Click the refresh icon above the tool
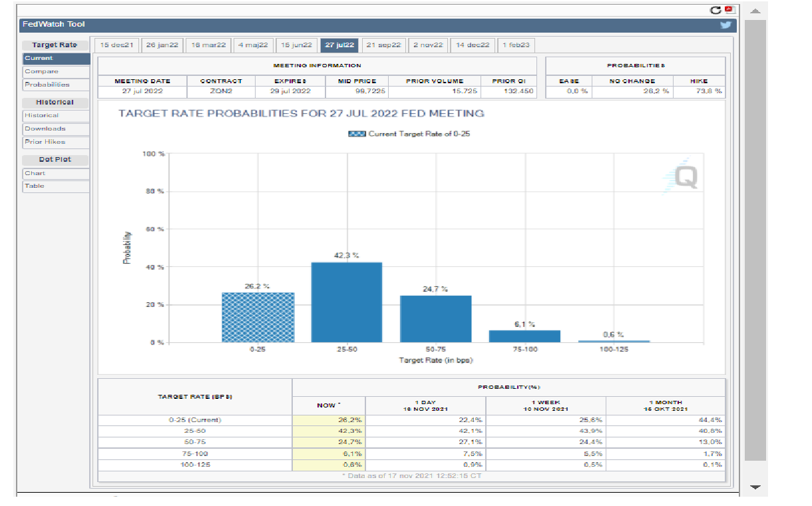This screenshot has width=812, height=506. (716, 10)
